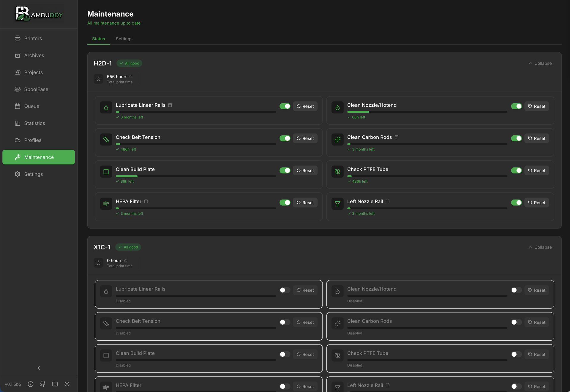Image resolution: width=570 pixels, height=392 pixels.
Task: Open the keyboard shortcuts icon
Action: (x=55, y=384)
